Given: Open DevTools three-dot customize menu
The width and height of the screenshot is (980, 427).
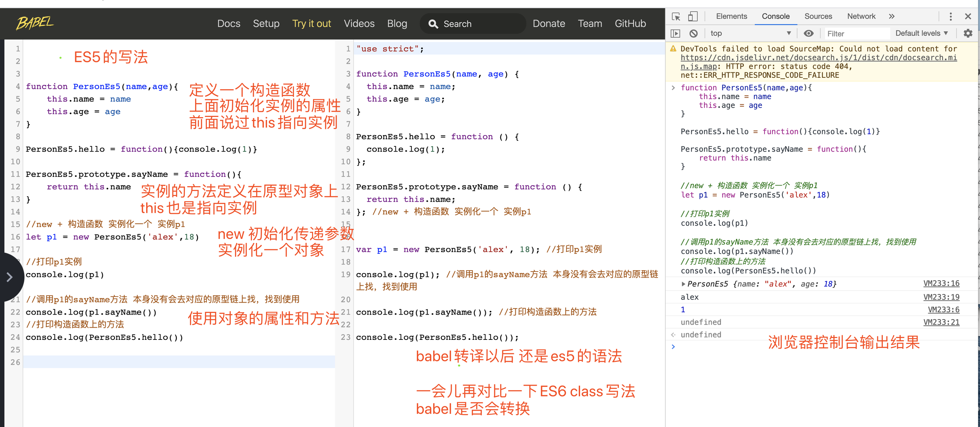Looking at the screenshot, I should pyautogui.click(x=951, y=16).
